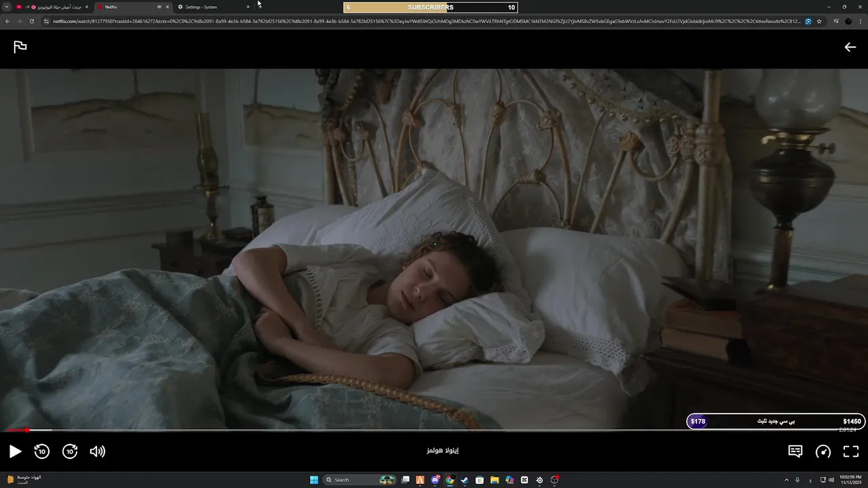Click the red playhead scrubber on timeline

click(27, 430)
